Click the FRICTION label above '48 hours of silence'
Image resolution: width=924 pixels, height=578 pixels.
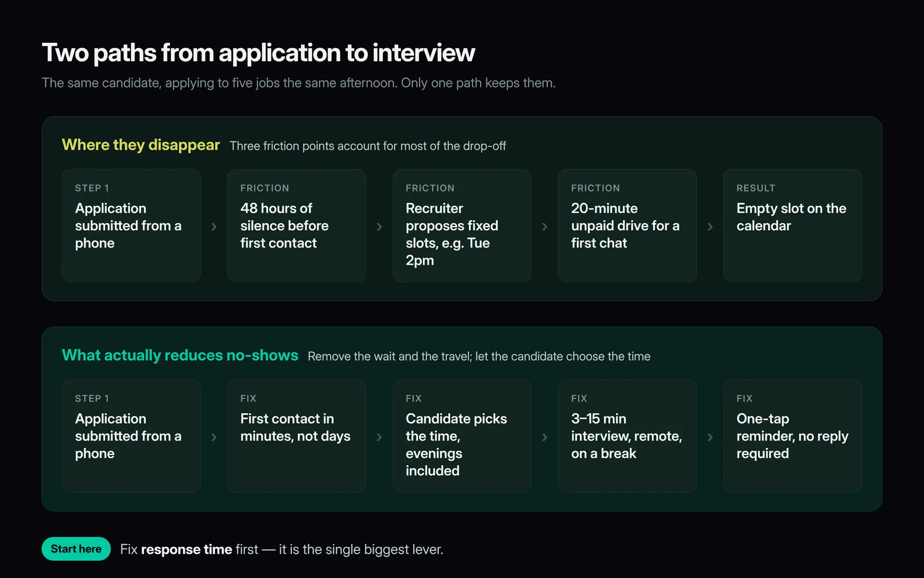click(264, 188)
